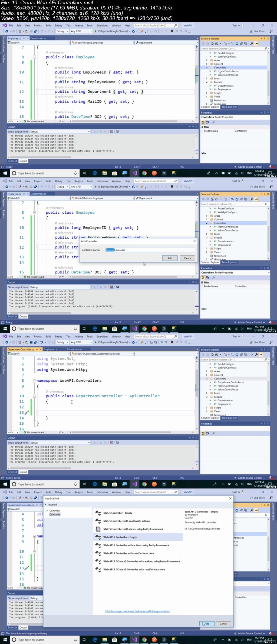Collapse the Installed section in Add Scaffold
Image resolution: width=277 pixels, height=644 pixels.
(46, 504)
